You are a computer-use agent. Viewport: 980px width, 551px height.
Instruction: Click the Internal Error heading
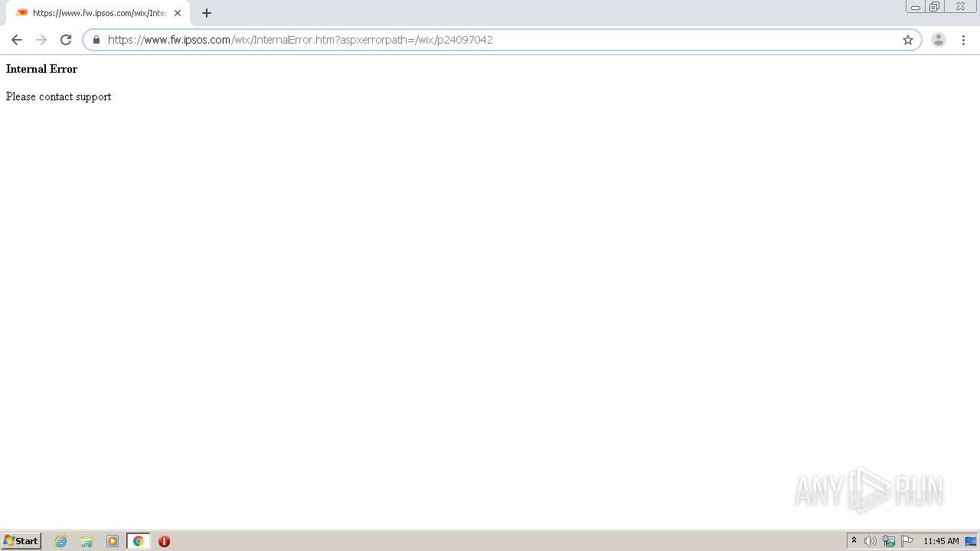point(41,69)
